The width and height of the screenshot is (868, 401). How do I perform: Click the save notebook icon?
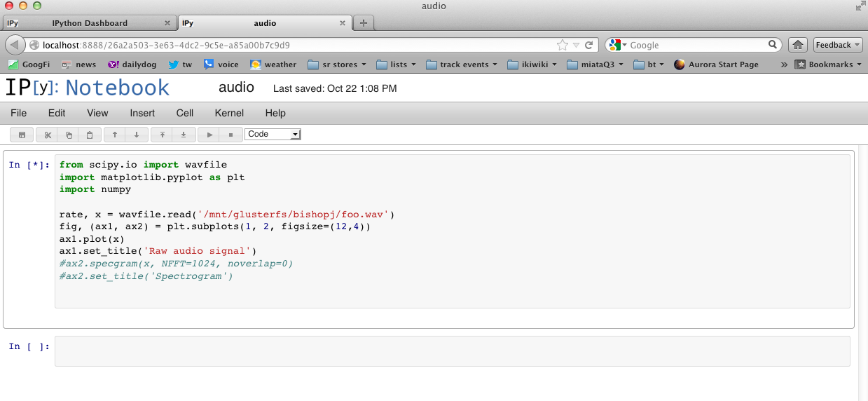[x=22, y=135]
